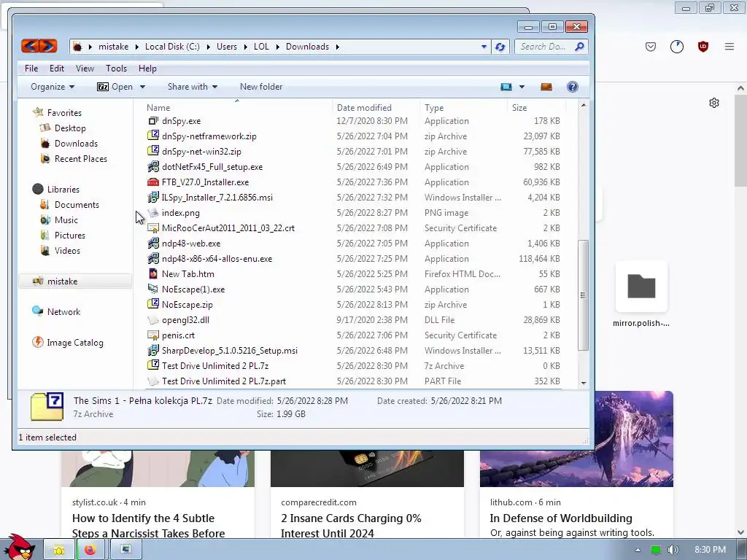Click the Angry Birds start button
Image resolution: width=747 pixels, height=560 pixels.
[x=20, y=546]
